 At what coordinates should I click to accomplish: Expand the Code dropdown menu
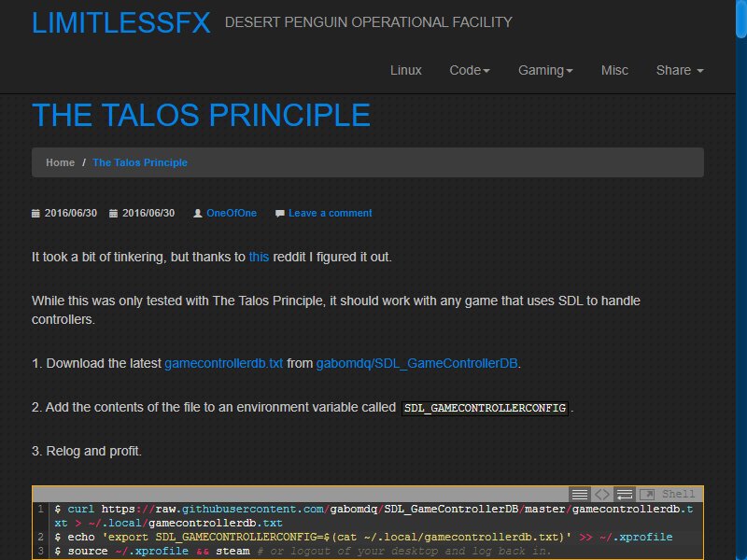pos(470,71)
